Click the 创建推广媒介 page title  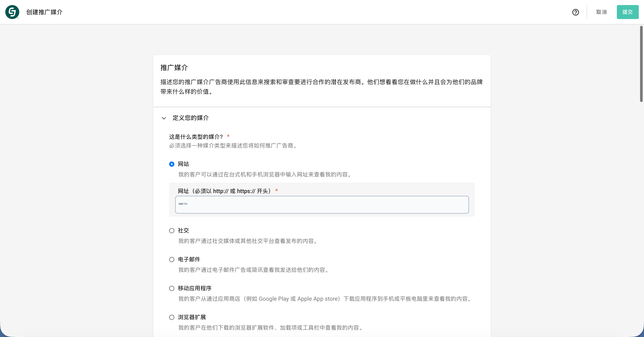tap(44, 12)
